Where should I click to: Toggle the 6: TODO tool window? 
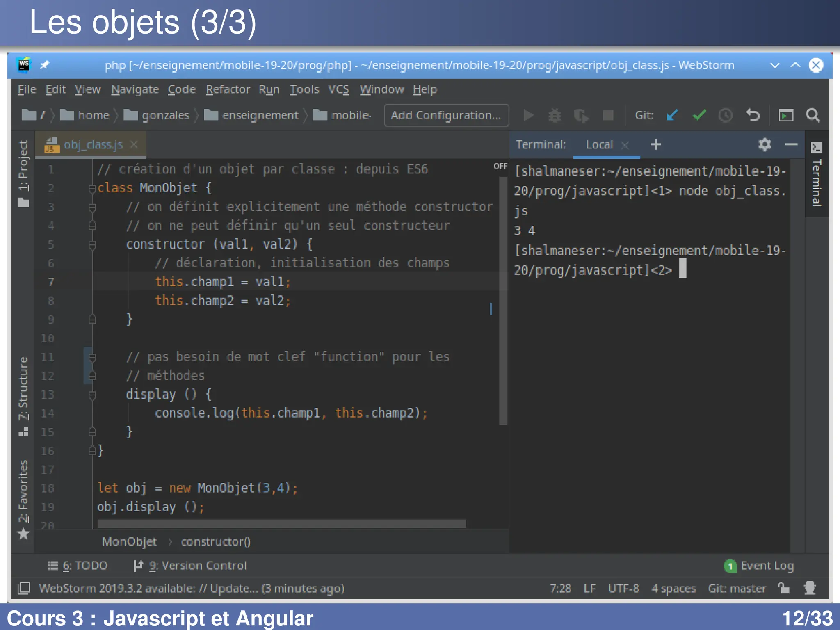tap(78, 566)
